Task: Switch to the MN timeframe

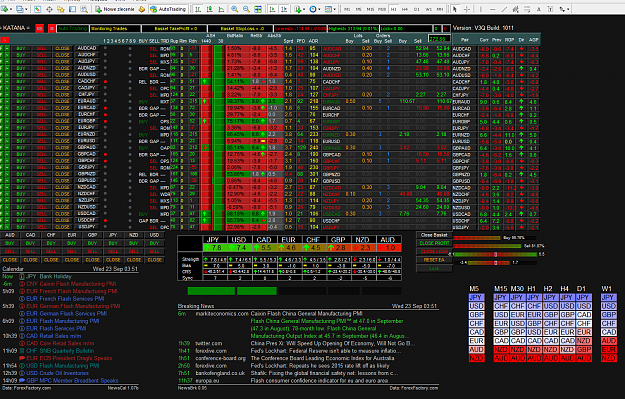Action: tap(440, 9)
